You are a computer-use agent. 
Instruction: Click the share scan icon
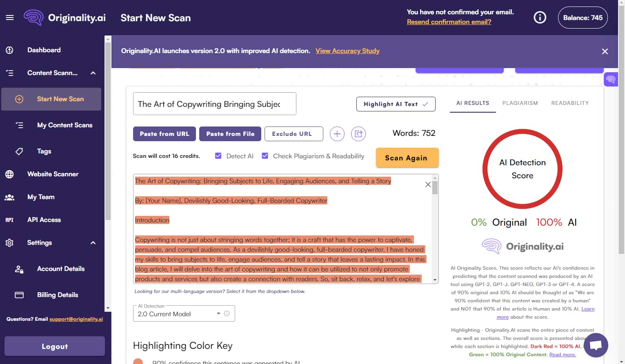coord(358,133)
